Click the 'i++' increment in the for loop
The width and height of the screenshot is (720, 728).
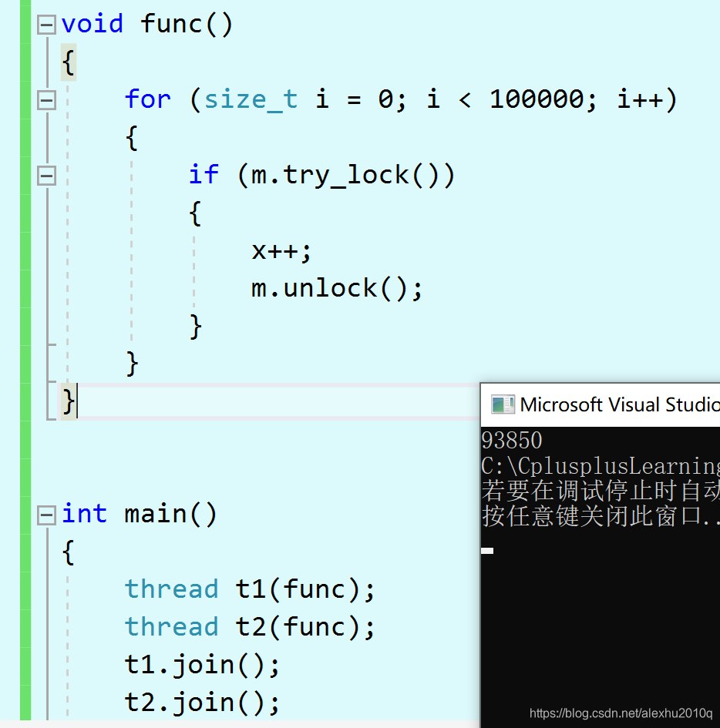pos(641,100)
